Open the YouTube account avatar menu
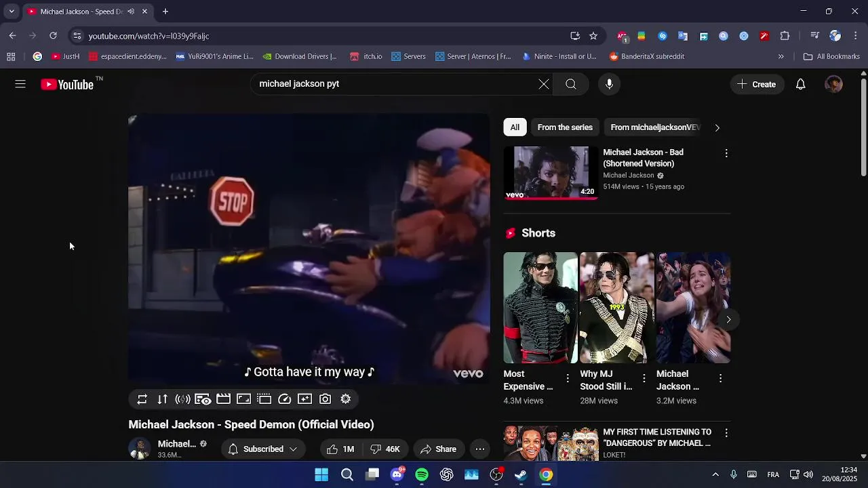This screenshot has height=488, width=868. pos(833,84)
